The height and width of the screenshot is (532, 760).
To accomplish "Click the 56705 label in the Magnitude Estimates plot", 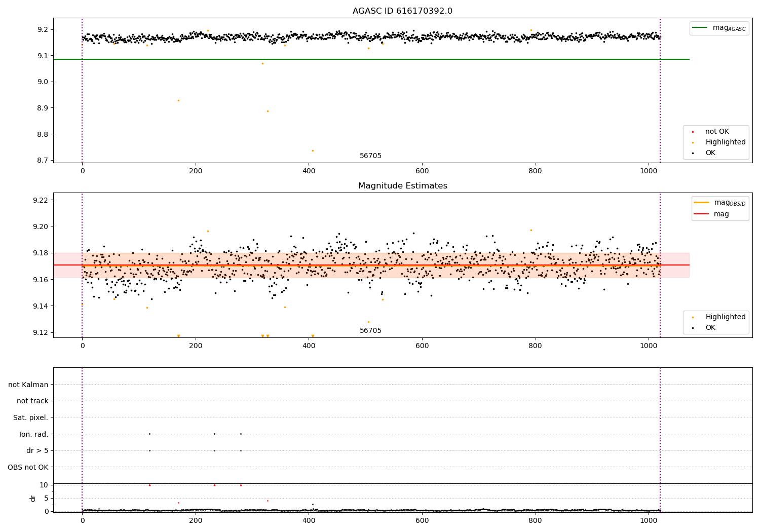I will [370, 331].
